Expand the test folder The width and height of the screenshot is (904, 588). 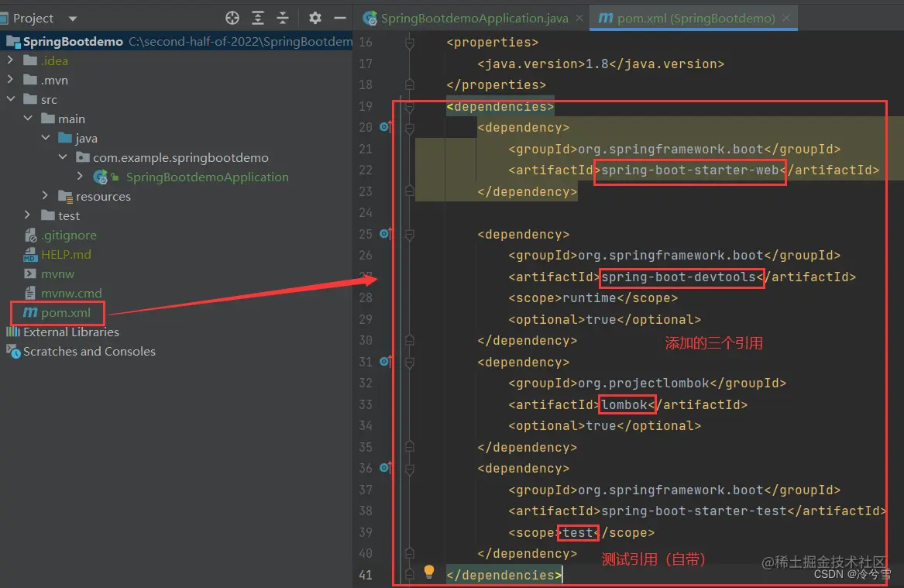pyautogui.click(x=27, y=215)
